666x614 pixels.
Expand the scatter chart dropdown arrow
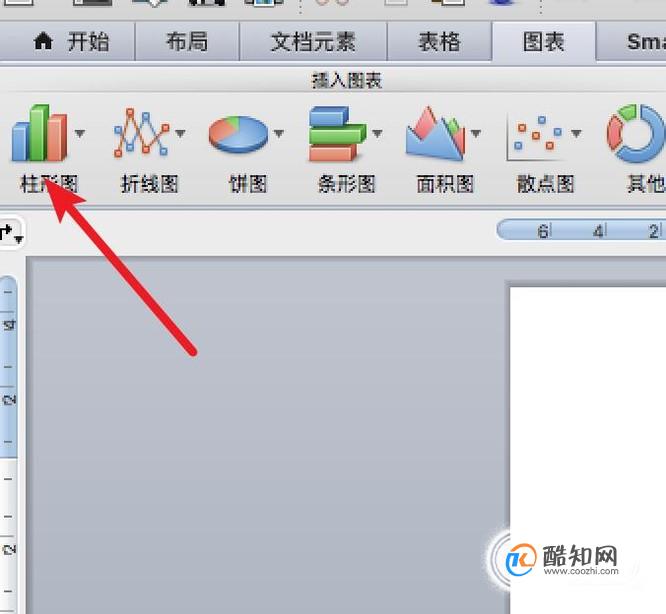[576, 133]
